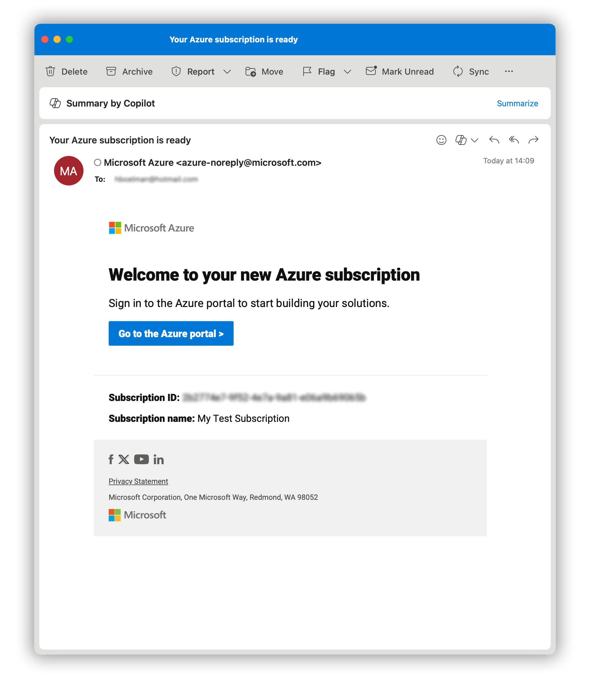Add an emoji reaction to email
590x700 pixels.
coord(441,140)
